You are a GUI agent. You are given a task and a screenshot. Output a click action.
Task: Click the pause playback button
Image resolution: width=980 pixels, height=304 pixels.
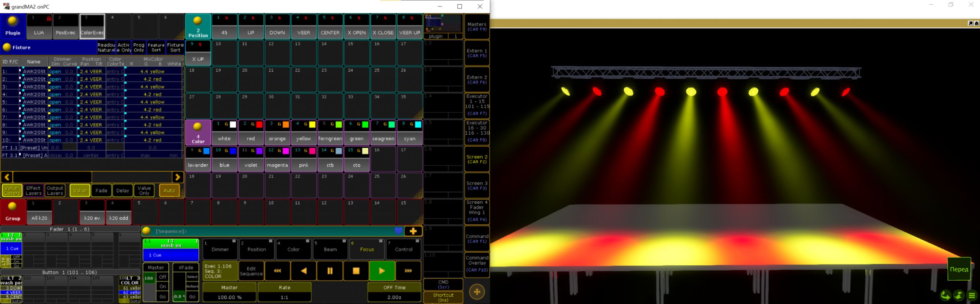(330, 271)
